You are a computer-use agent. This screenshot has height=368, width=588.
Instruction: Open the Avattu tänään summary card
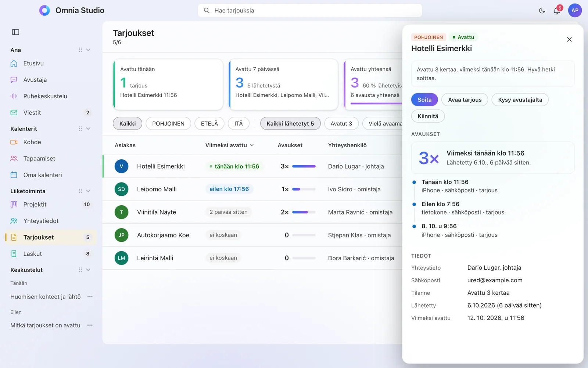tap(168, 85)
